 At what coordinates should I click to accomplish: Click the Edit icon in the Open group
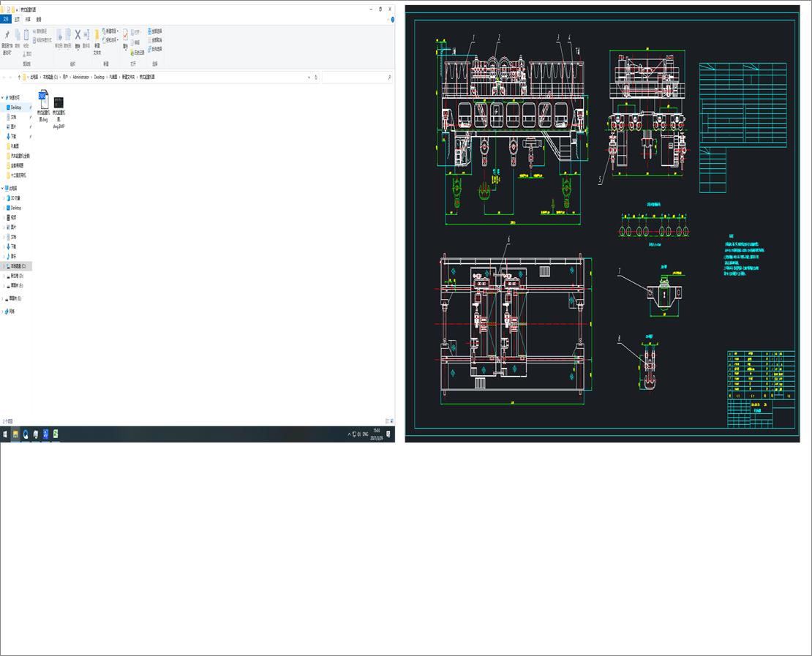coord(135,42)
